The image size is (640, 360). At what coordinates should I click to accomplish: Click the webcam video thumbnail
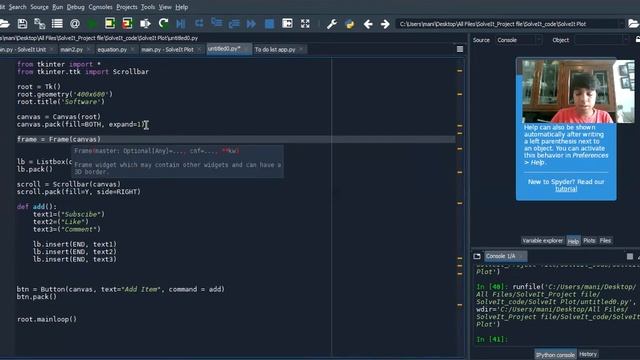pyautogui.click(x=578, y=91)
